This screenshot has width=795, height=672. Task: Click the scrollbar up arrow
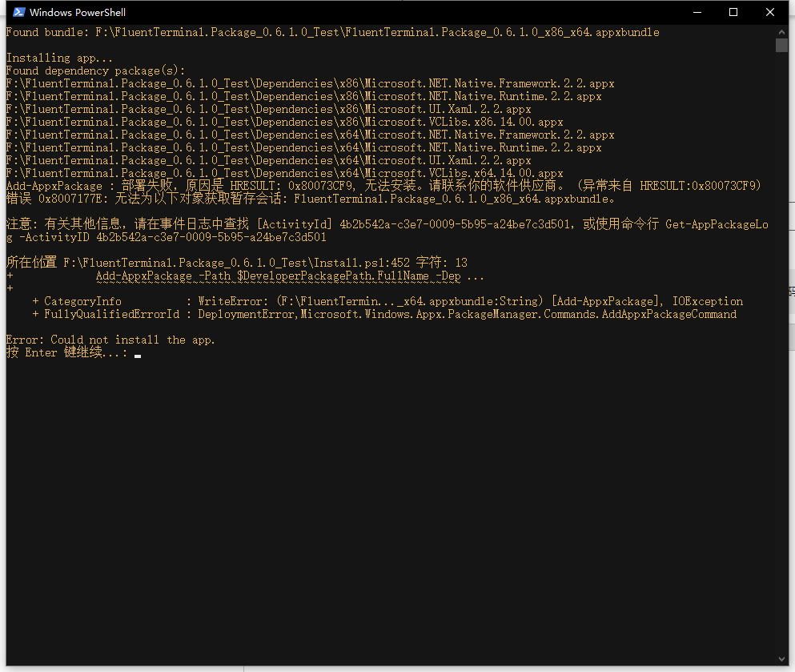click(781, 31)
